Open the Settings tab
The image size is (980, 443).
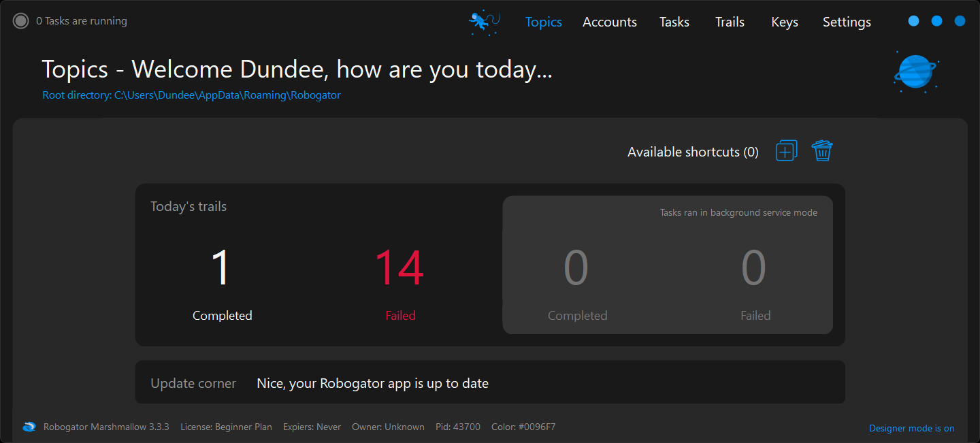847,22
